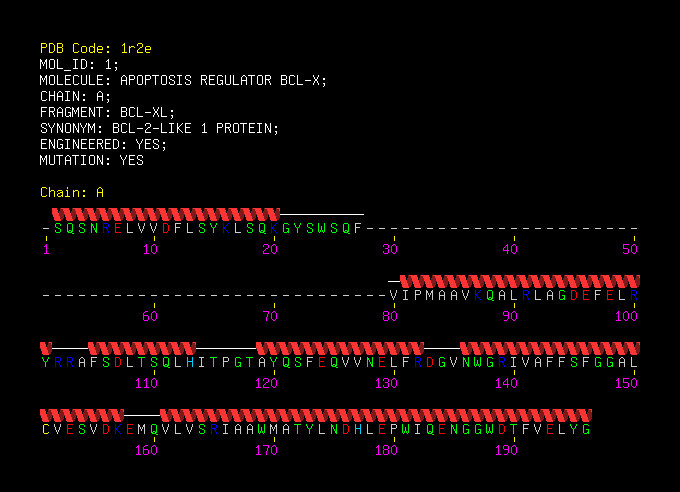Click the residue number 180 marker

click(x=386, y=450)
